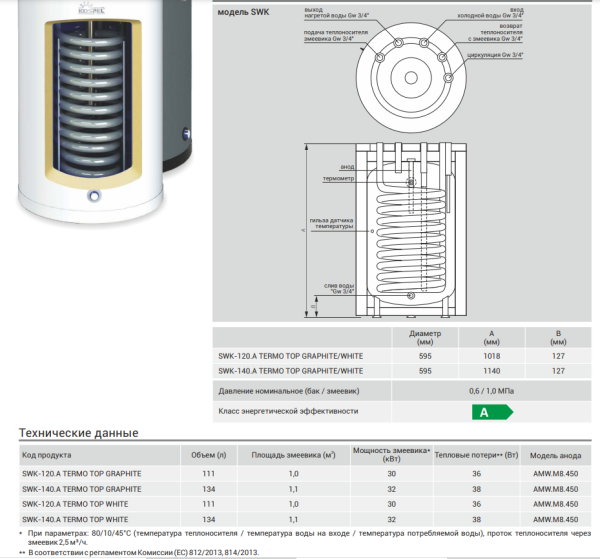Click the 'Технические данные' section title
600x559 pixels.
79,433
